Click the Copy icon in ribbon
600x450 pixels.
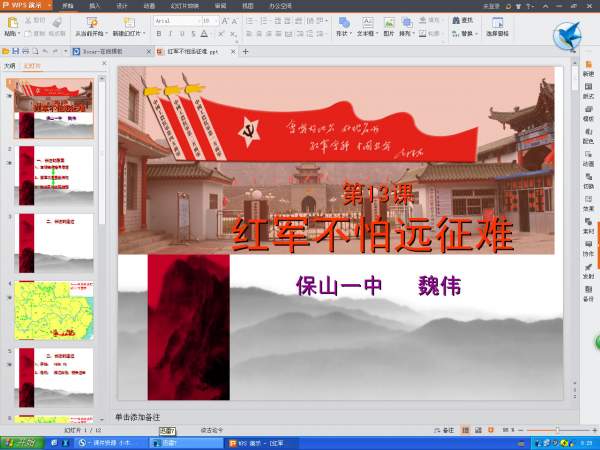[28, 34]
